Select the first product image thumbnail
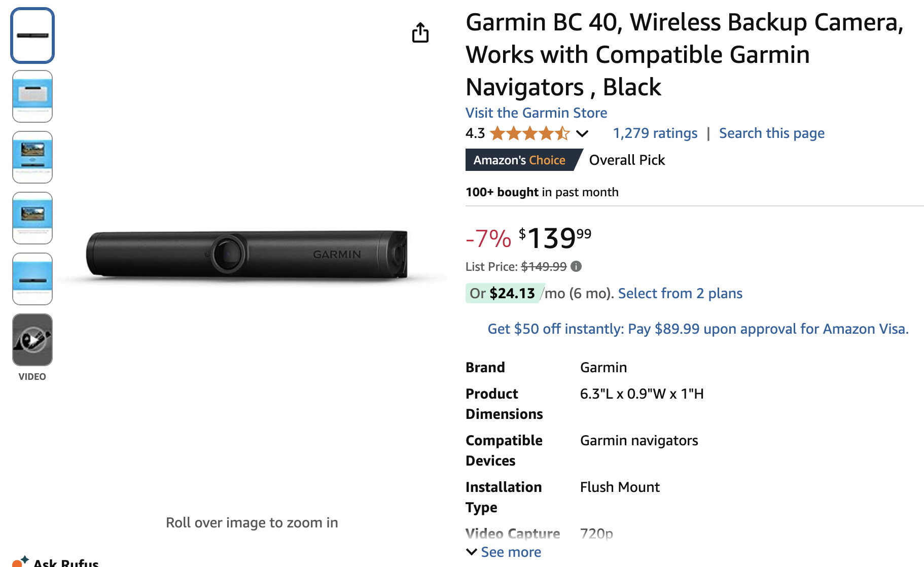924x567 pixels. 32,36
